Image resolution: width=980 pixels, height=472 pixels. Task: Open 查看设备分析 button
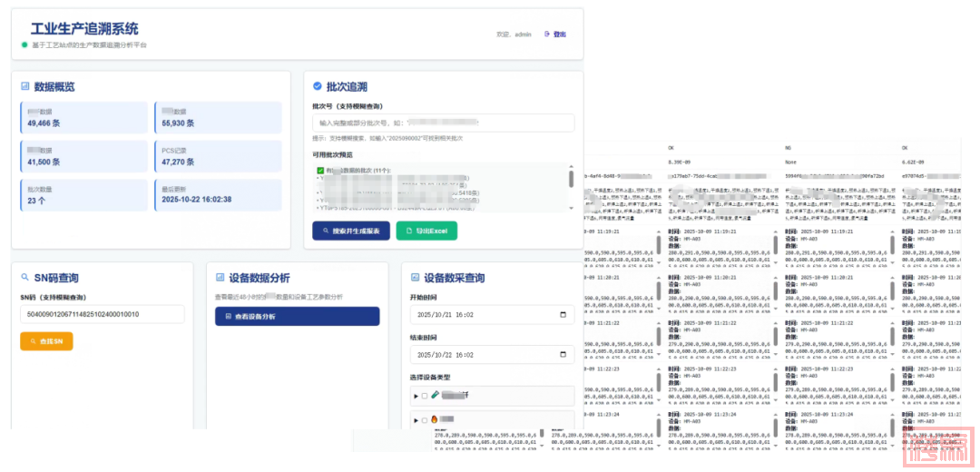[297, 316]
